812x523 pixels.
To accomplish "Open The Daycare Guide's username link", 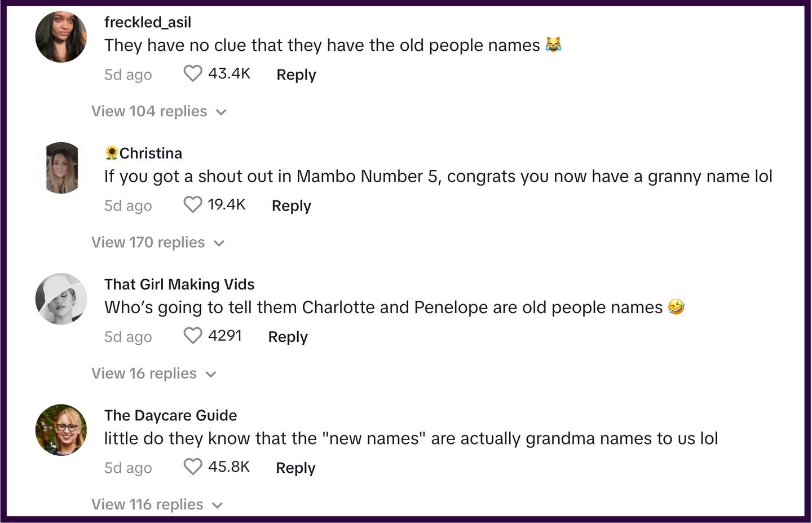I will click(x=170, y=415).
